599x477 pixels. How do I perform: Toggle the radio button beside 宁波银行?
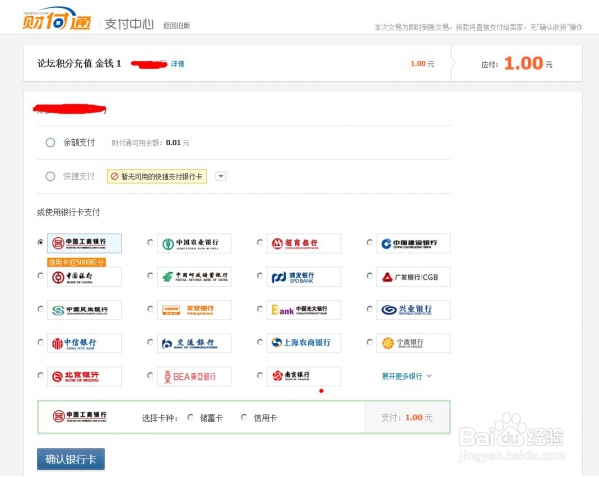click(x=369, y=342)
